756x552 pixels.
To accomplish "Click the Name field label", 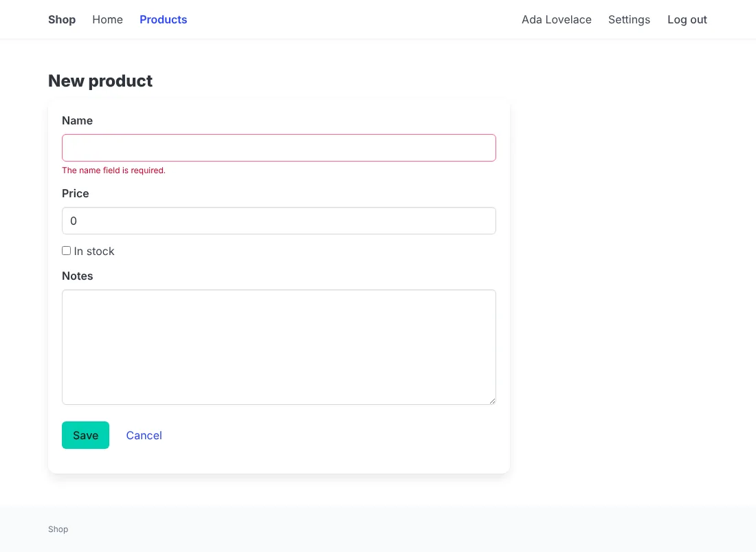I will (x=77, y=120).
